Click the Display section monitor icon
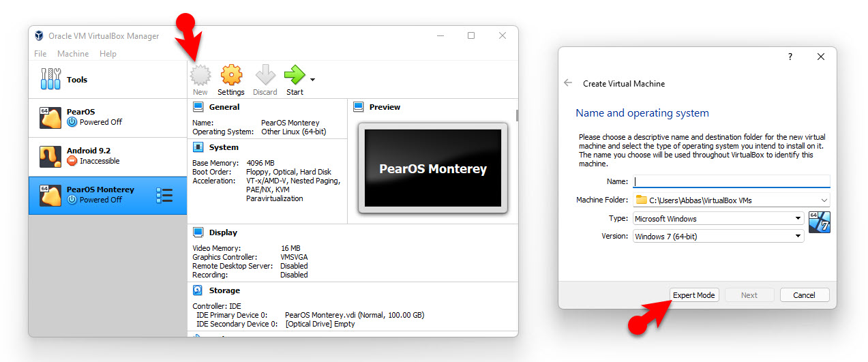The width and height of the screenshot is (868, 362). tap(198, 232)
